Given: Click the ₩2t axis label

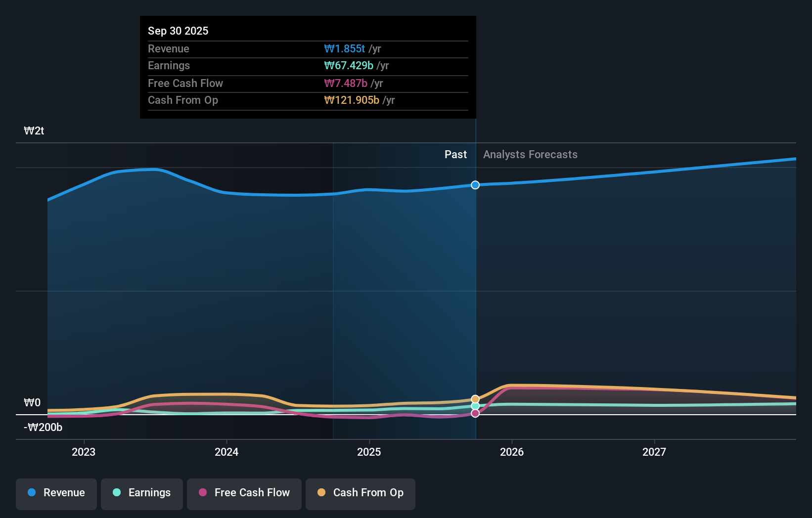Looking at the screenshot, I should (x=34, y=130).
